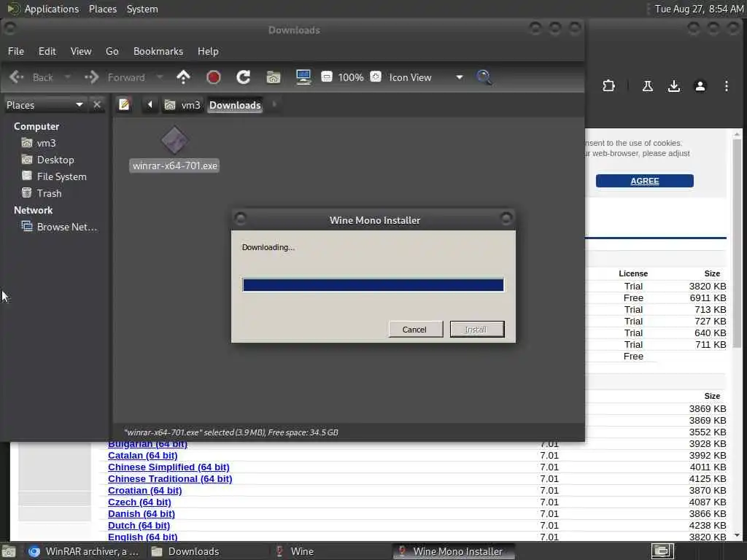Stop loading with red stop icon
This screenshot has width=747, height=560.
214,77
